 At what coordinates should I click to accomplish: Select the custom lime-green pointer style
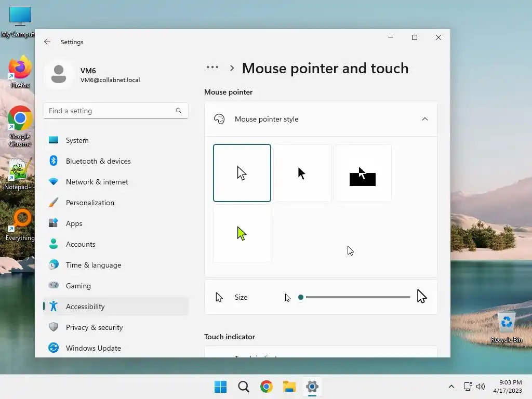click(242, 233)
